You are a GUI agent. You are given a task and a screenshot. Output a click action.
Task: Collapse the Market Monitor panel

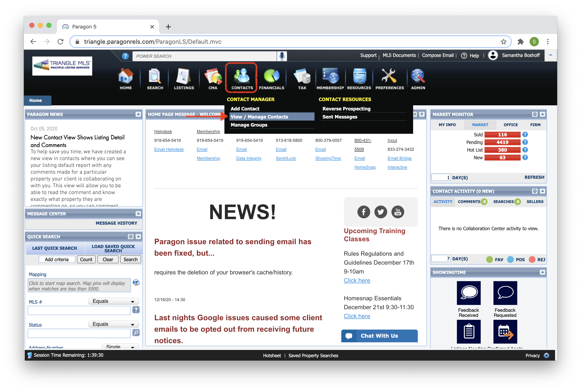(542, 114)
